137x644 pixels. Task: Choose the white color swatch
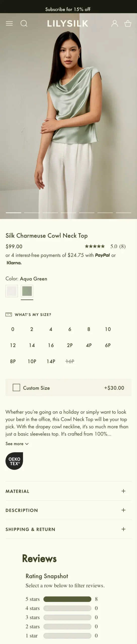12,291
